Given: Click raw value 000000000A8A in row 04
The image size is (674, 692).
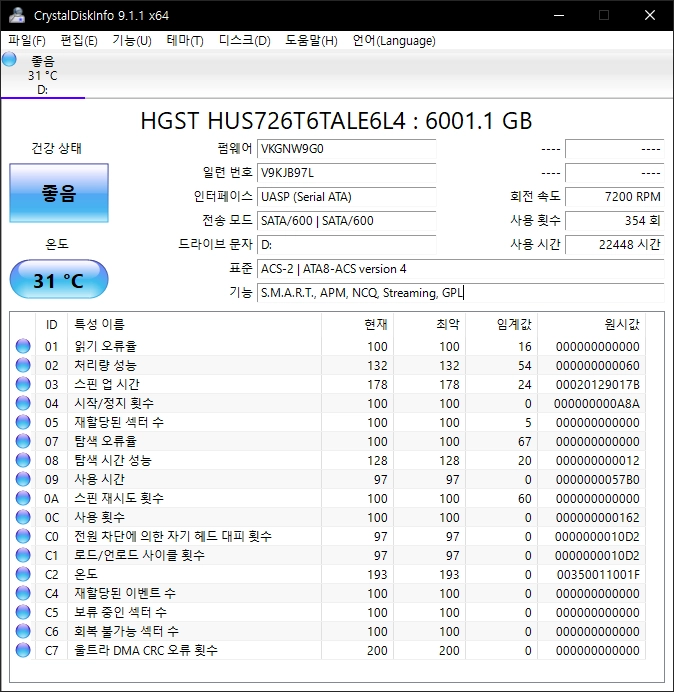Looking at the screenshot, I should pos(596,403).
